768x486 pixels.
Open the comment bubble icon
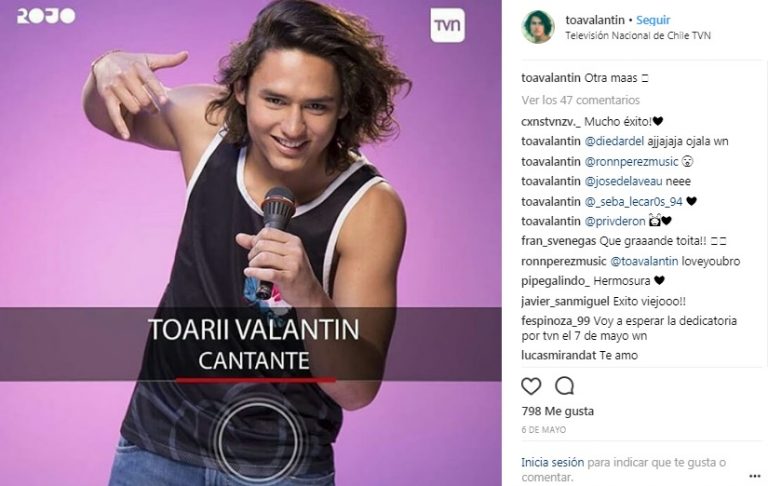coord(564,386)
